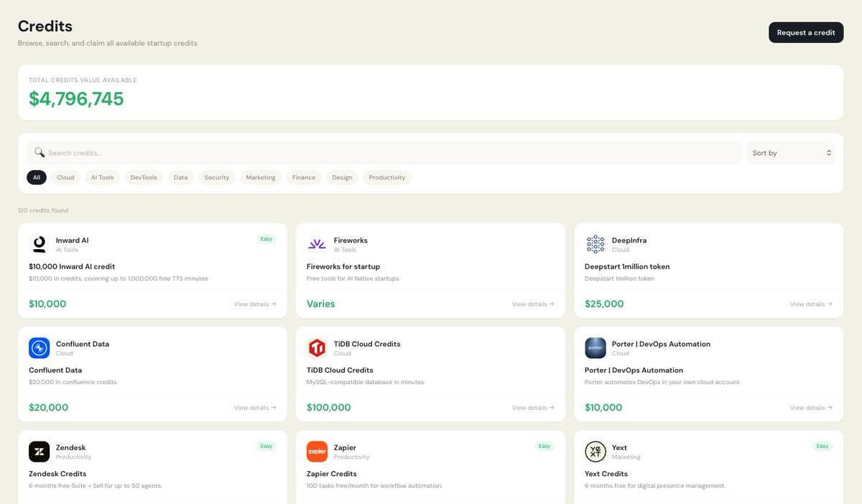
Task: Click the Inward AI logo icon
Action: 39,244
